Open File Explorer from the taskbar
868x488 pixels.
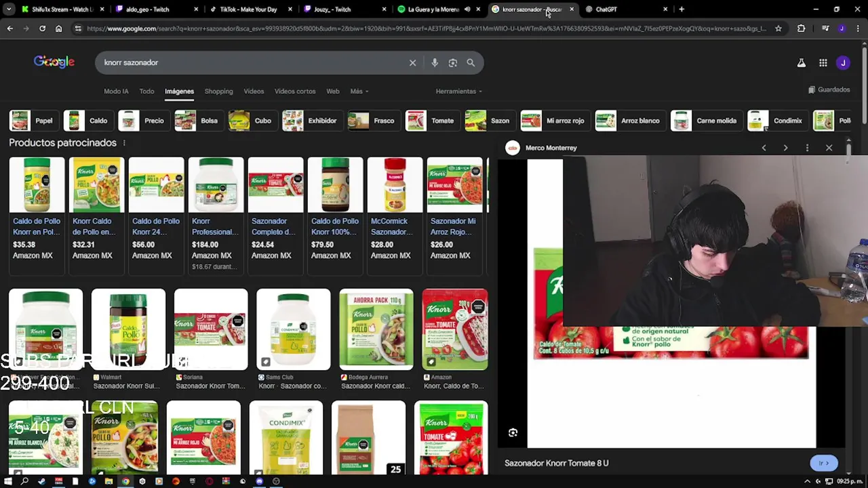point(108,481)
